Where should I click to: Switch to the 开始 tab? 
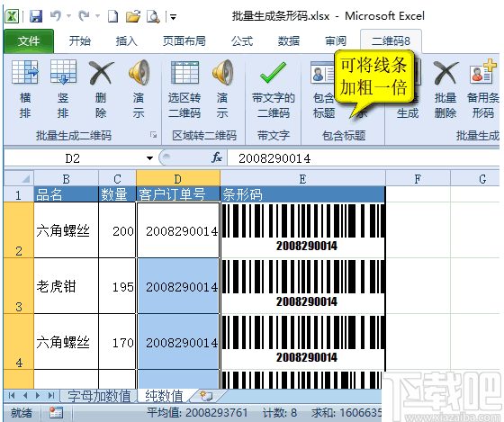point(80,41)
